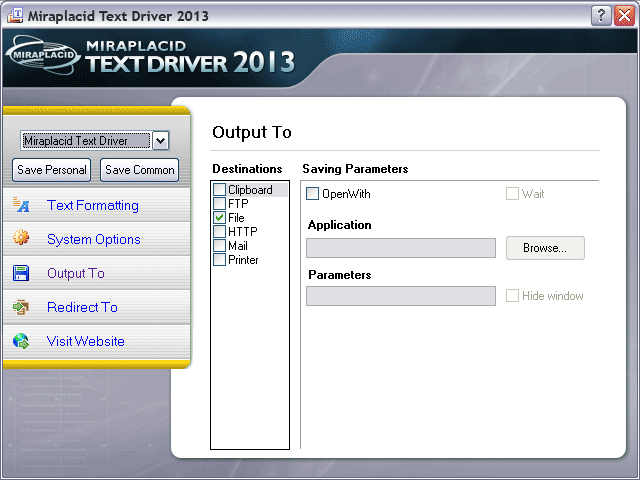Open the Redirect To section
This screenshot has width=640, height=480.
(x=82, y=307)
